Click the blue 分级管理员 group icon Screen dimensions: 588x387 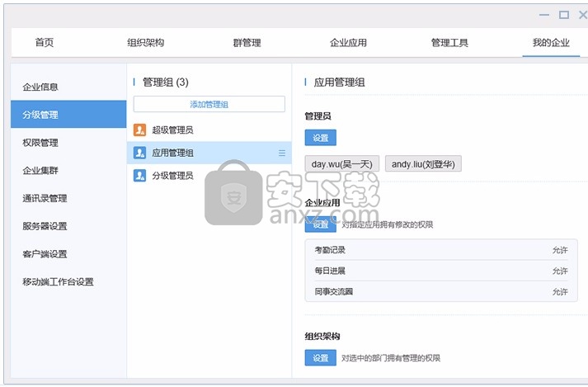[x=140, y=175]
